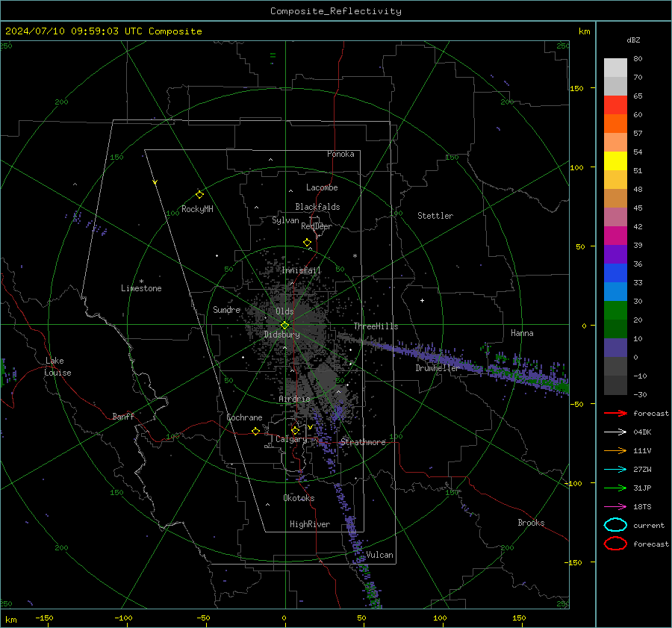The width and height of the screenshot is (672, 628).
Task: Click the cyan current ellipse icon
Action: (615, 525)
